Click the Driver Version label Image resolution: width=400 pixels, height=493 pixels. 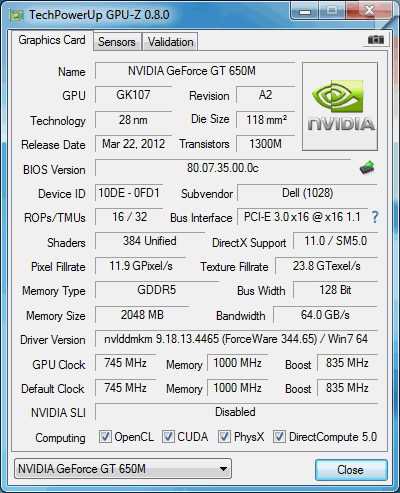tap(53, 340)
